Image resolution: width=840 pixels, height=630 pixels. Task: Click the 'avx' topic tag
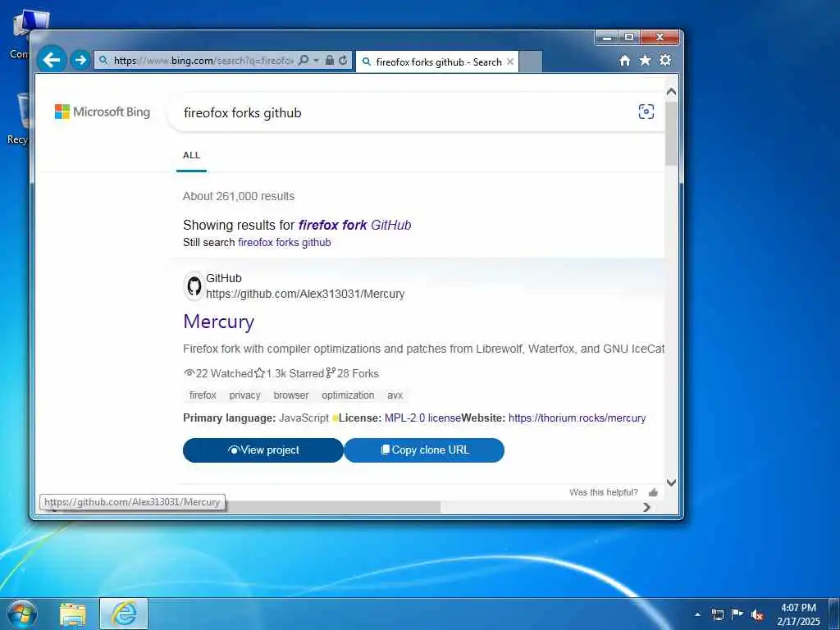(x=395, y=395)
